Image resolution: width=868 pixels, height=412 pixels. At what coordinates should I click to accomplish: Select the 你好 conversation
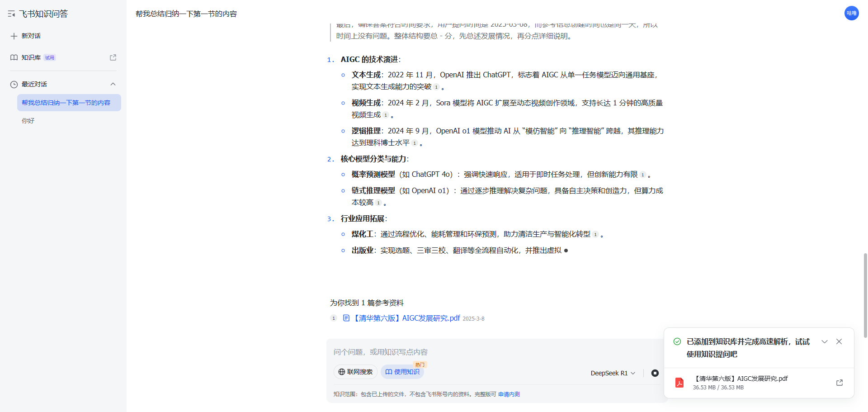[28, 120]
